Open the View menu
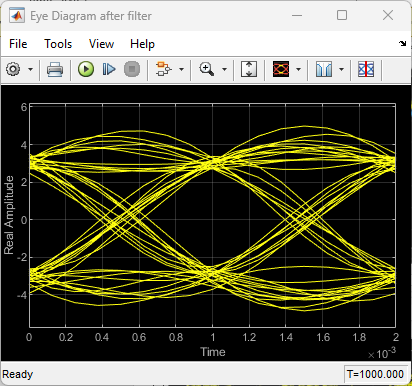Image resolution: width=412 pixels, height=386 pixels. (101, 44)
